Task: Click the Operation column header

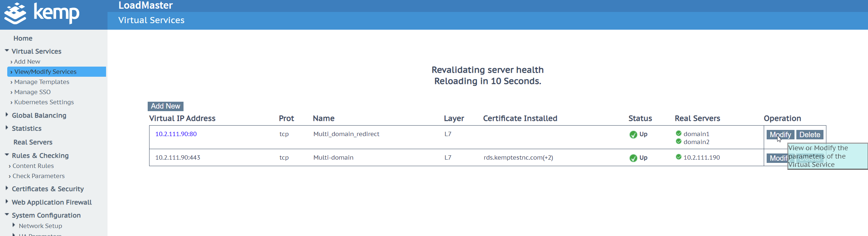Action: (782, 118)
